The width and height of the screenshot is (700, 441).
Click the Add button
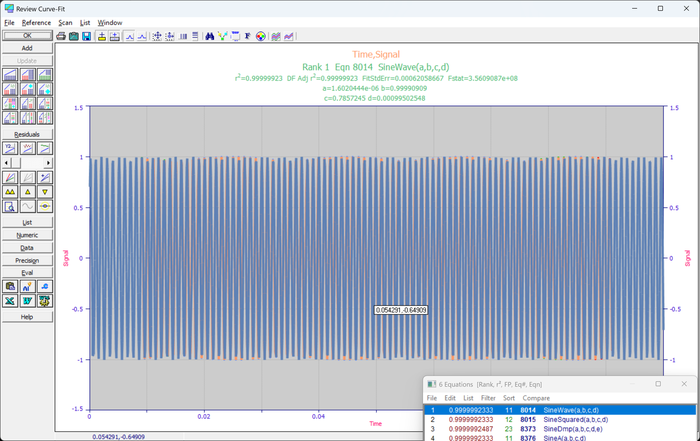click(x=27, y=48)
